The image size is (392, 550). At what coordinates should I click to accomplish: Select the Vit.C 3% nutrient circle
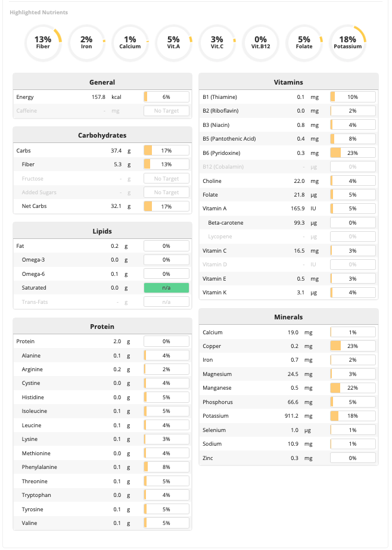[x=217, y=42]
